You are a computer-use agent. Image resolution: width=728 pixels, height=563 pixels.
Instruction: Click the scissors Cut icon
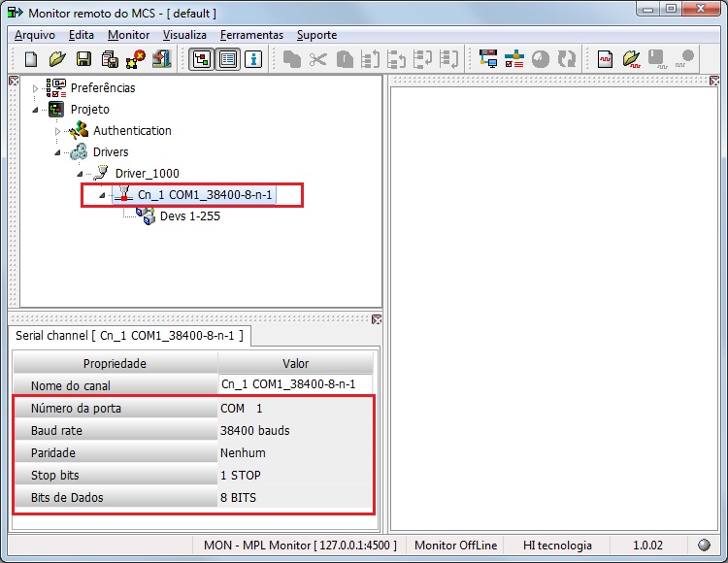(318, 59)
